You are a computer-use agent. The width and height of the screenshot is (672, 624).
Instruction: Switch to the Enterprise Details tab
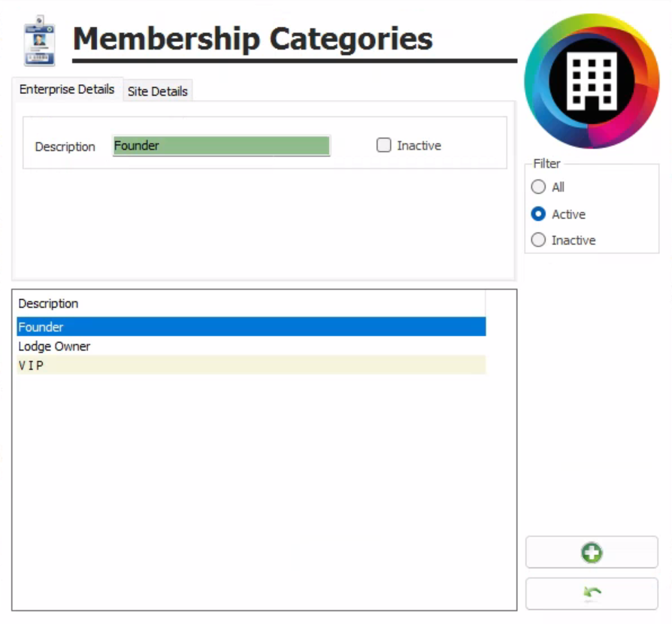(68, 89)
